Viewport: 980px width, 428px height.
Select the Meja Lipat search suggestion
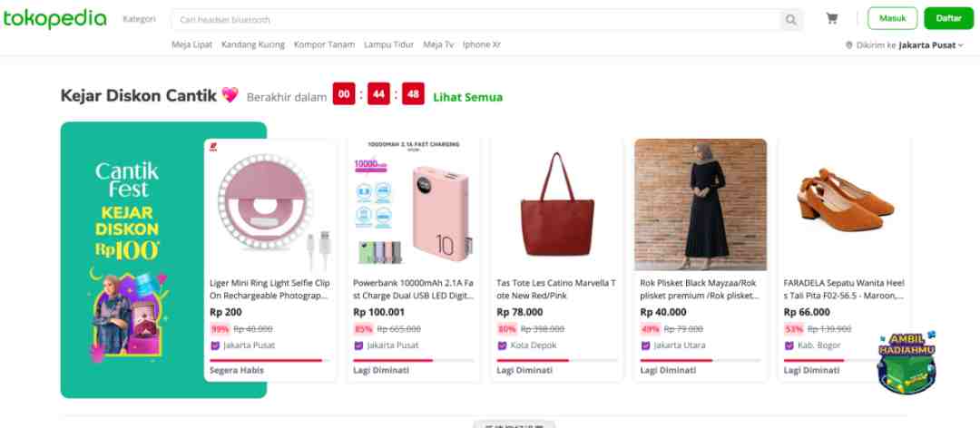pos(191,44)
